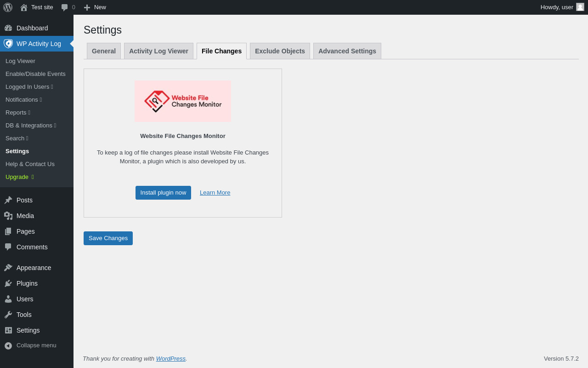Open the Test site home icon

click(x=24, y=7)
